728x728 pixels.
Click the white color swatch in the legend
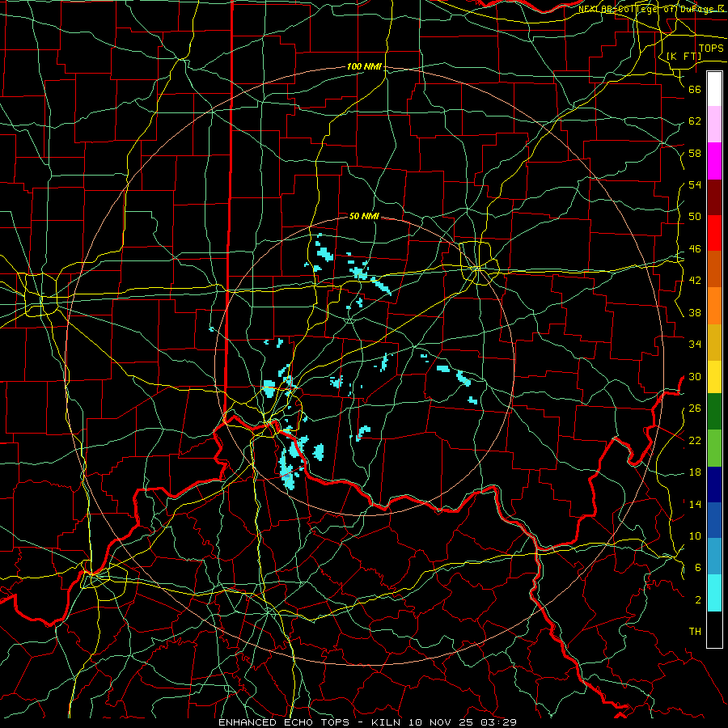click(x=714, y=89)
